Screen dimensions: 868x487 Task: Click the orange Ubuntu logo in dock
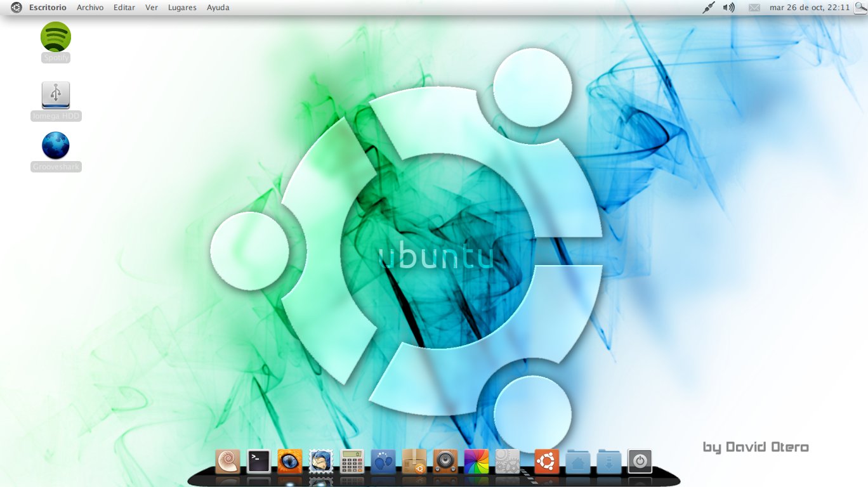coord(547,462)
